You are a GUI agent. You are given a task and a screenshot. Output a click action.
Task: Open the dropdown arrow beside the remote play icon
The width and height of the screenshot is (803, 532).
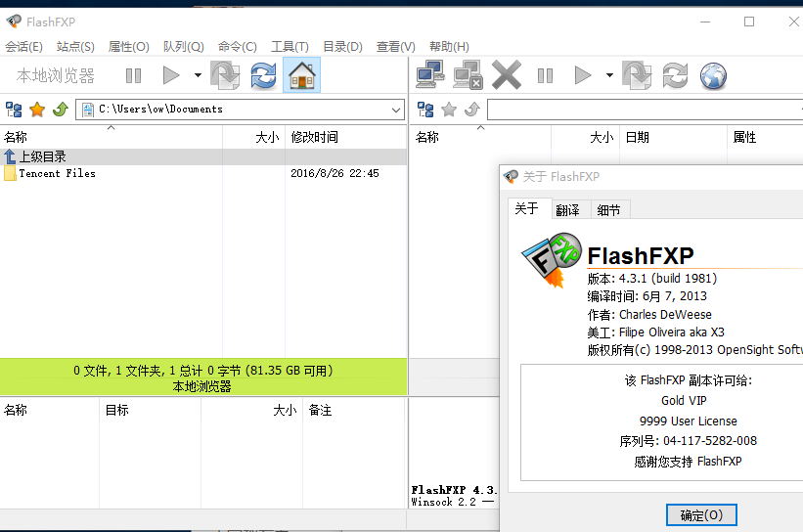point(609,75)
